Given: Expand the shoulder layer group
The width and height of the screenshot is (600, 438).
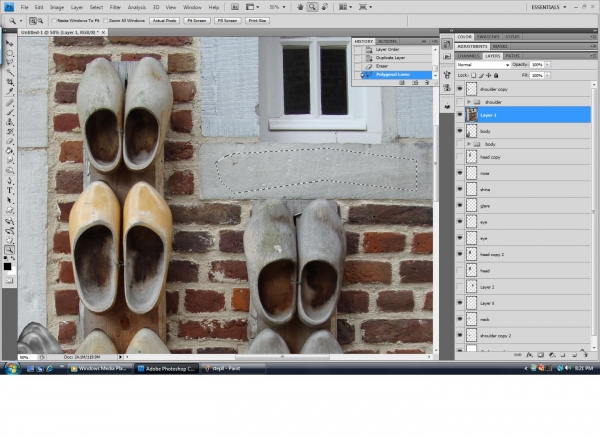Looking at the screenshot, I should click(469, 102).
